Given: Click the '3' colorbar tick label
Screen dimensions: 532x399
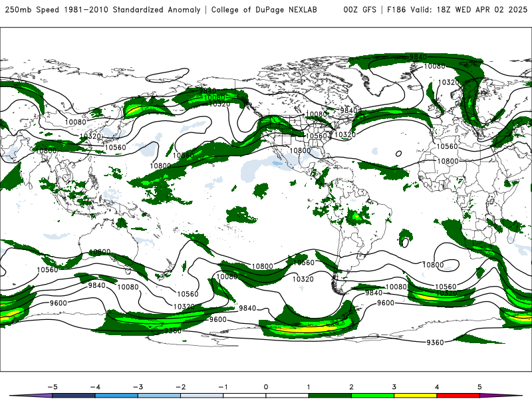Looking at the screenshot, I should tap(394, 387).
